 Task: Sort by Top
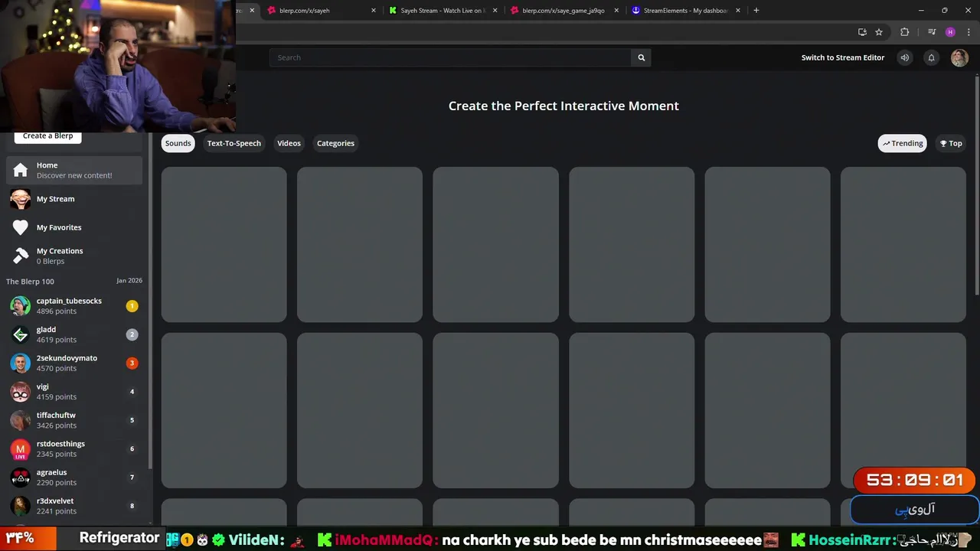pyautogui.click(x=951, y=143)
